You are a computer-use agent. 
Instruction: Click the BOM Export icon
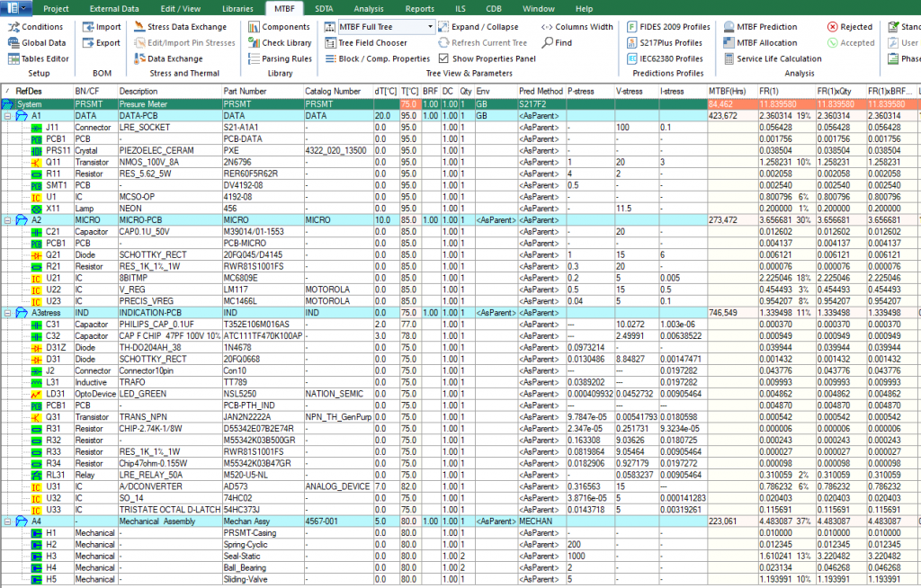tap(88, 43)
